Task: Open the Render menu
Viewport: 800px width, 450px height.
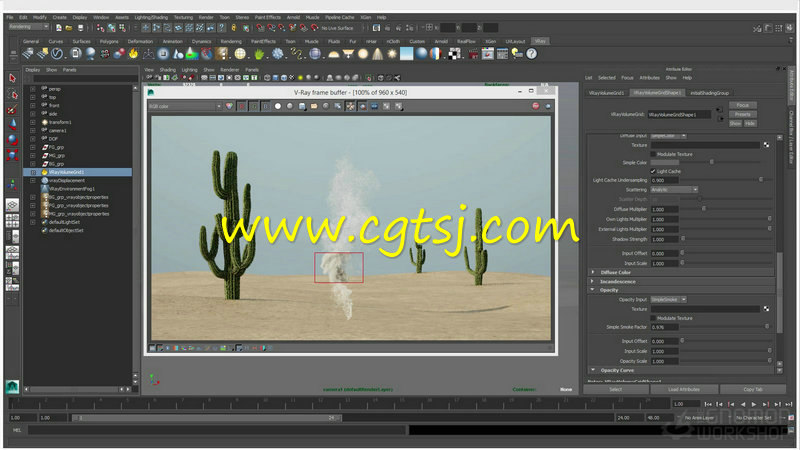Action: click(x=206, y=17)
